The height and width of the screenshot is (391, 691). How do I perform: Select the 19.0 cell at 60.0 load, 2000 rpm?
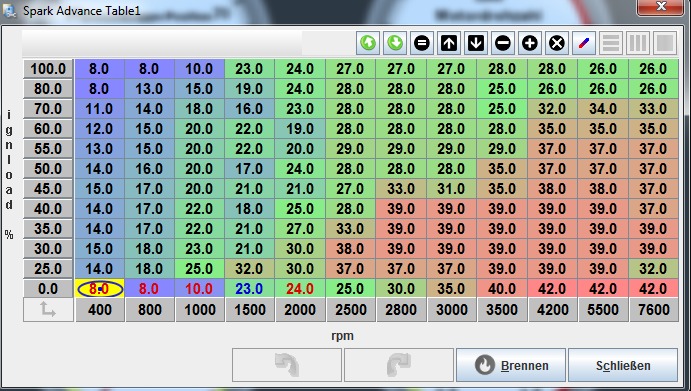coord(300,129)
